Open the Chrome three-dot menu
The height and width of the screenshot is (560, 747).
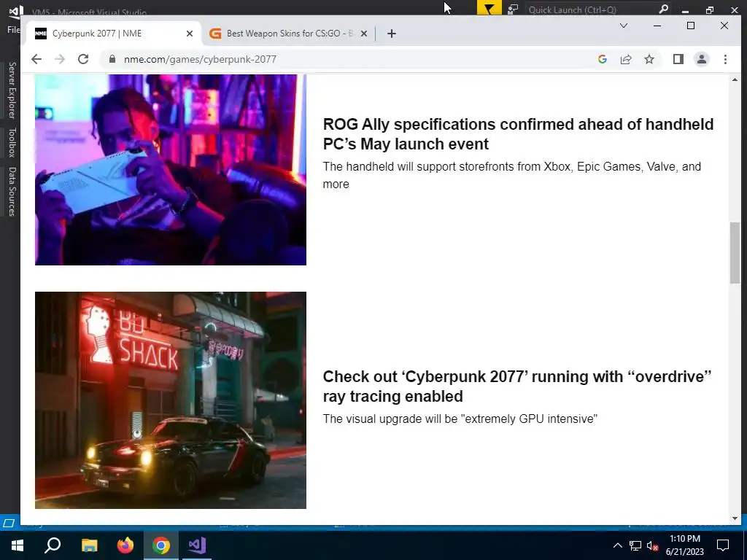(725, 59)
